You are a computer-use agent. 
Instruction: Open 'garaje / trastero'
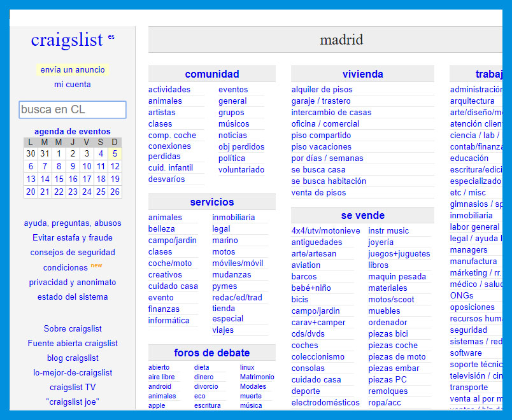321,101
